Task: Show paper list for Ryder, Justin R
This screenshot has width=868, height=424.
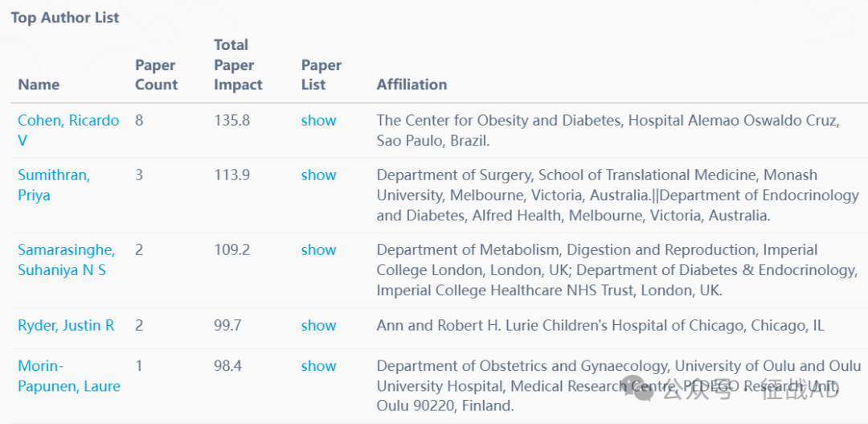Action: coord(318,325)
